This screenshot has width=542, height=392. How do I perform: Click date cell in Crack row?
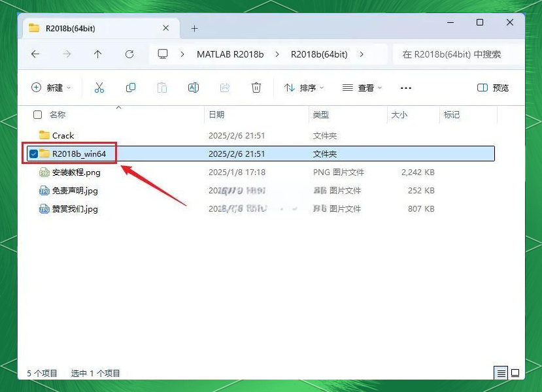237,135
